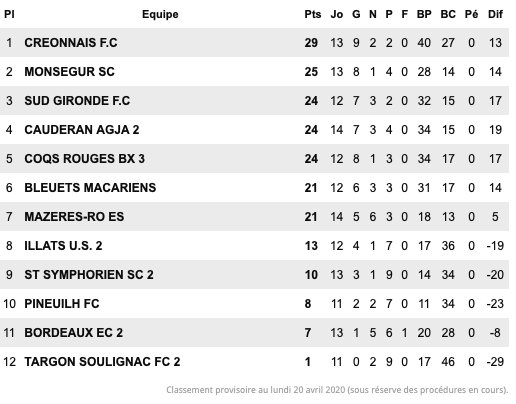Open ST SYMPHORIEN SC 2 team
Image resolution: width=516 pixels, height=404 pixels.
(x=89, y=275)
